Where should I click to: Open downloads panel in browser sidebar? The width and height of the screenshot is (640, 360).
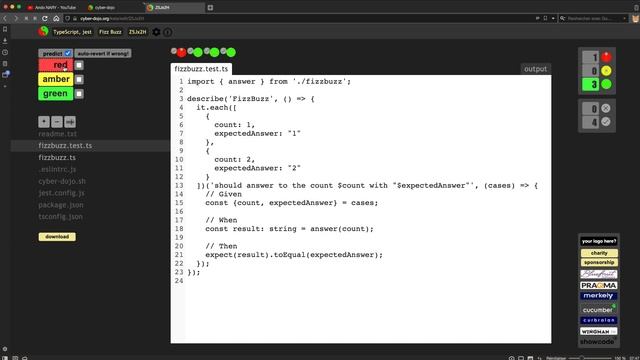click(x=5, y=41)
